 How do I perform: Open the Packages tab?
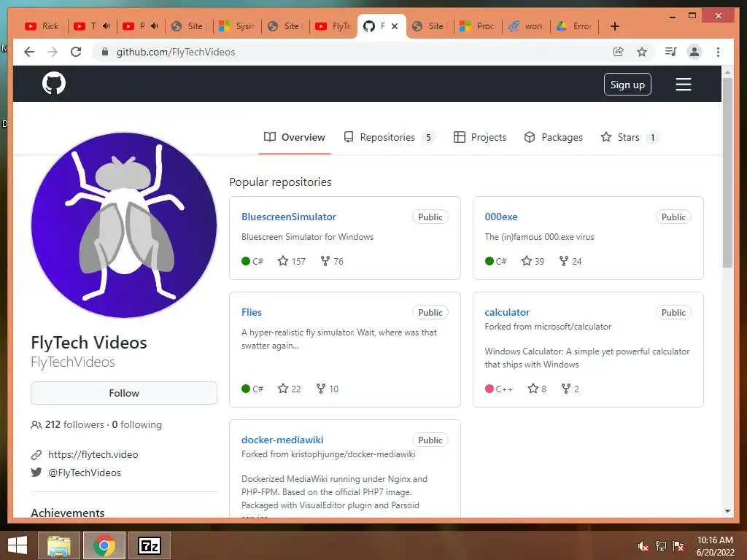point(553,137)
